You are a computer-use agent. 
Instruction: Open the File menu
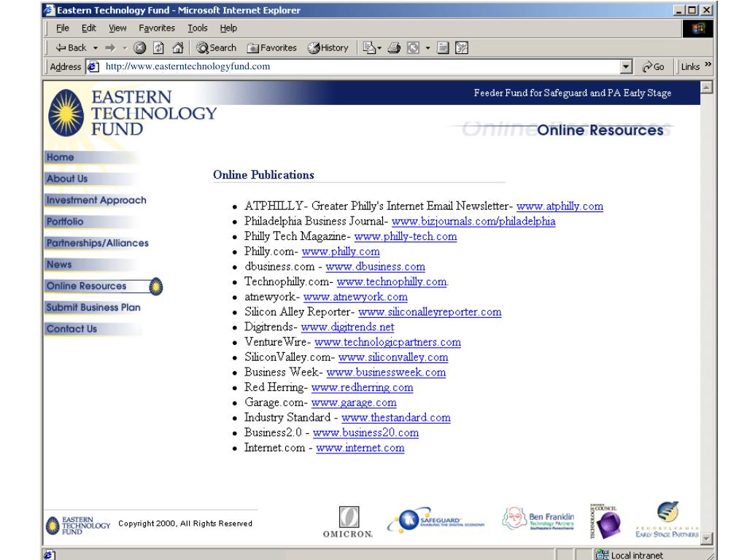click(x=63, y=28)
